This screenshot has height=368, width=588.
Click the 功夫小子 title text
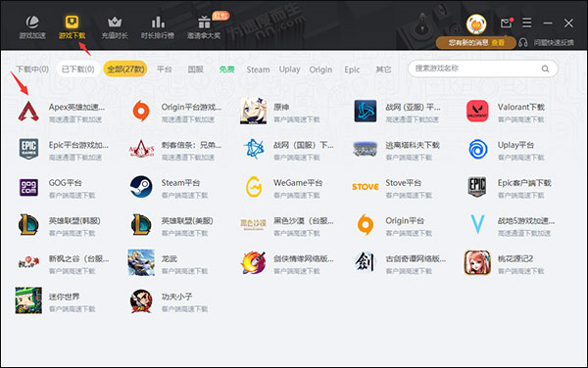pyautogui.click(x=176, y=297)
